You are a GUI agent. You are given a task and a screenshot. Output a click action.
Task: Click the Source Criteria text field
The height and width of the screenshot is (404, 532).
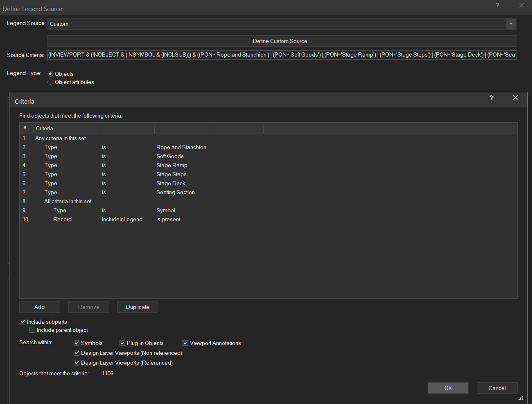coord(282,55)
